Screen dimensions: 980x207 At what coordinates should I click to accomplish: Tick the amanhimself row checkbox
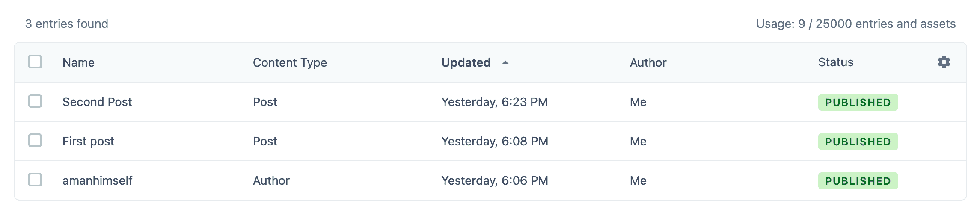pos(35,180)
